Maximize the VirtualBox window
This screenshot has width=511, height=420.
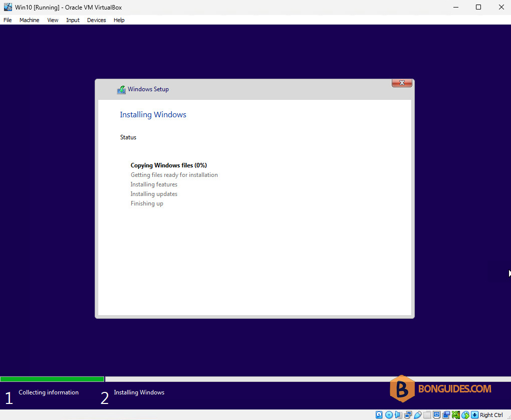(478, 7)
